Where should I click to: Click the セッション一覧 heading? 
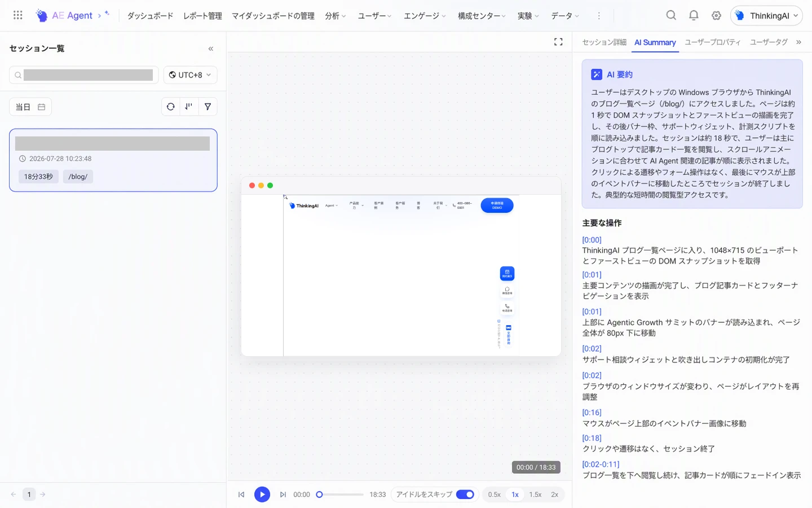37,49
